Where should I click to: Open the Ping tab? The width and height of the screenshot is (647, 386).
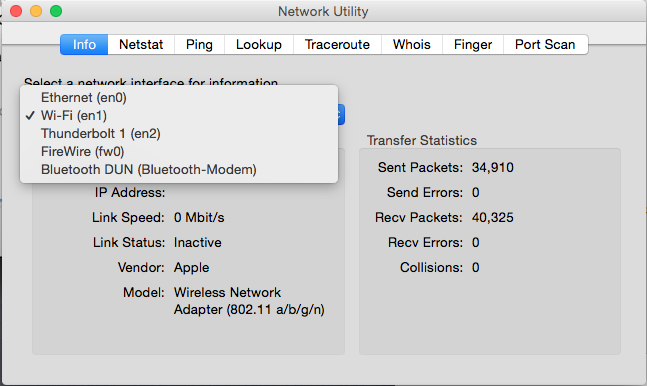pyautogui.click(x=199, y=45)
